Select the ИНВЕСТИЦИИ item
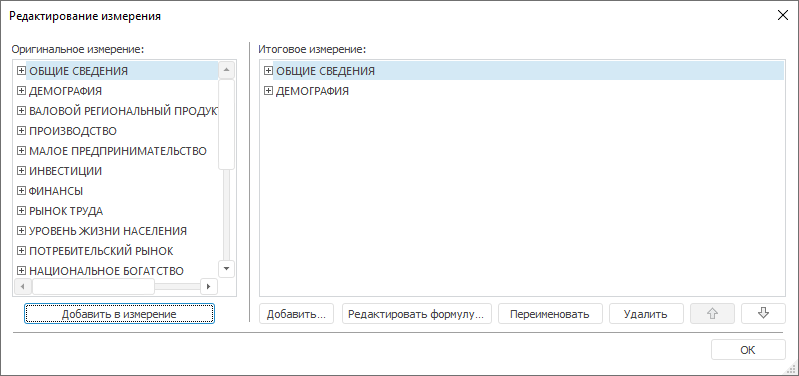Image resolution: width=799 pixels, height=376 pixels. (65, 171)
